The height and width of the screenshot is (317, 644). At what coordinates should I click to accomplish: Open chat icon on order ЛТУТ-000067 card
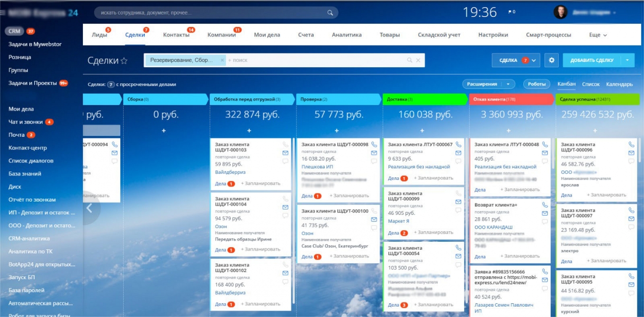(x=458, y=161)
